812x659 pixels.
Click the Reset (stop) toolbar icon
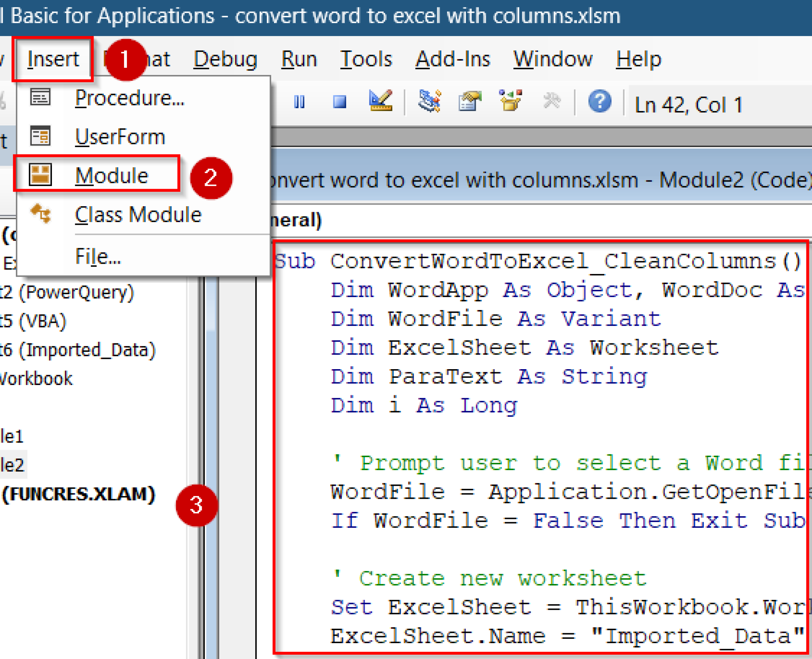339,101
